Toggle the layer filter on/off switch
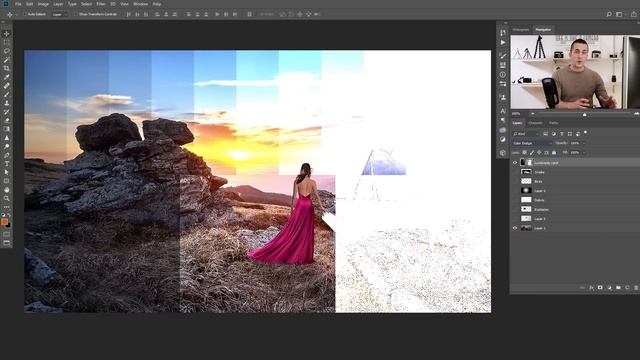 click(x=586, y=133)
